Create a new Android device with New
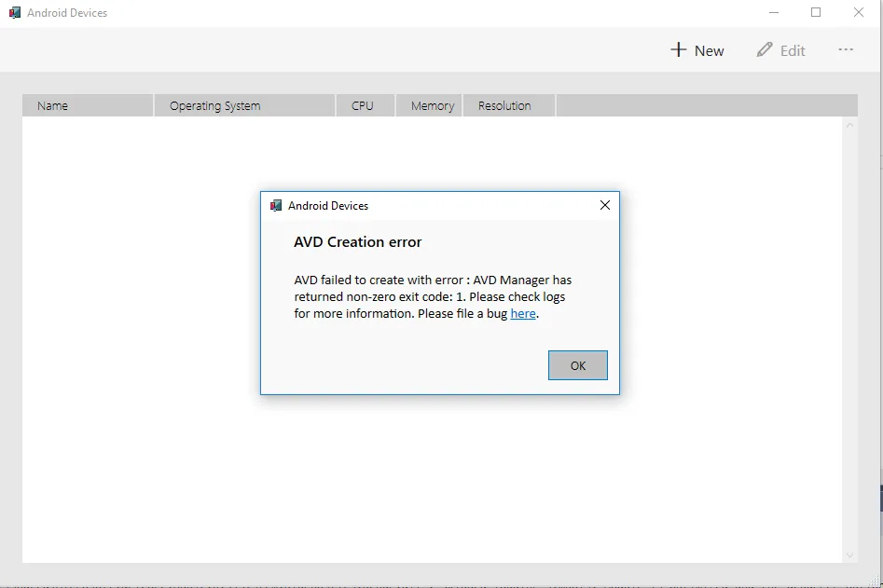 697,50
